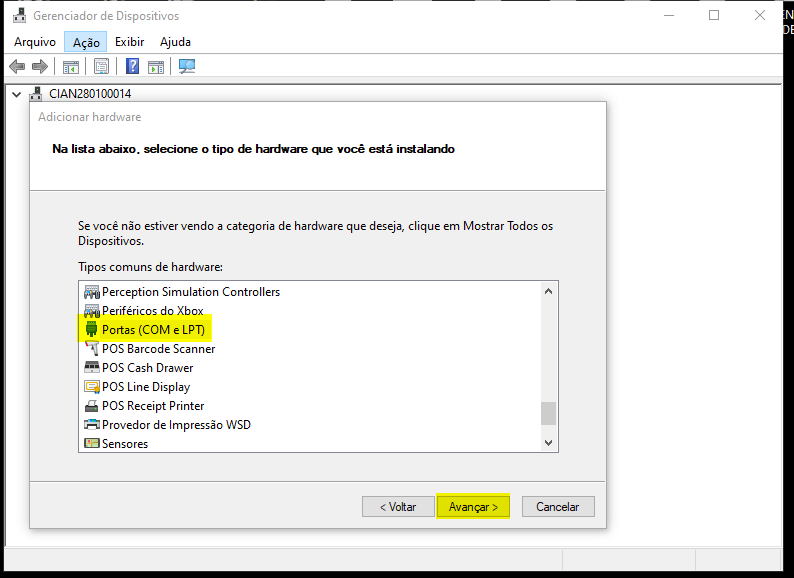Open the Ajuda menu
The image size is (794, 578).
[x=175, y=42]
